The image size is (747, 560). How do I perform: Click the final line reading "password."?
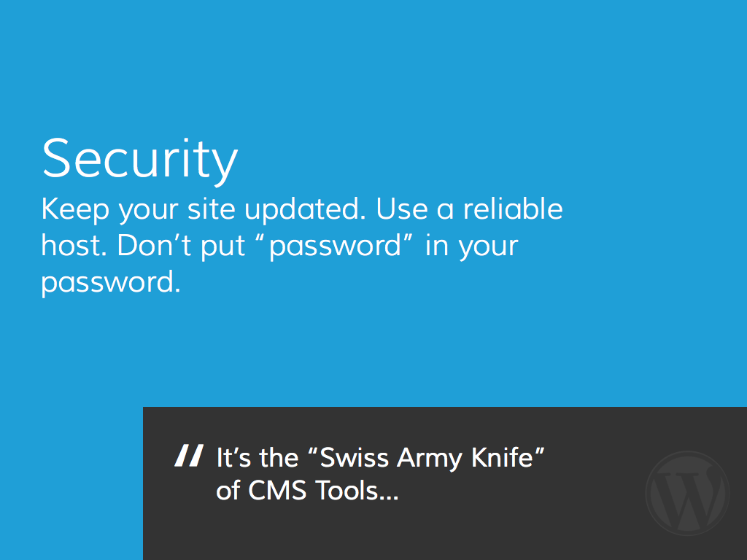110,283
